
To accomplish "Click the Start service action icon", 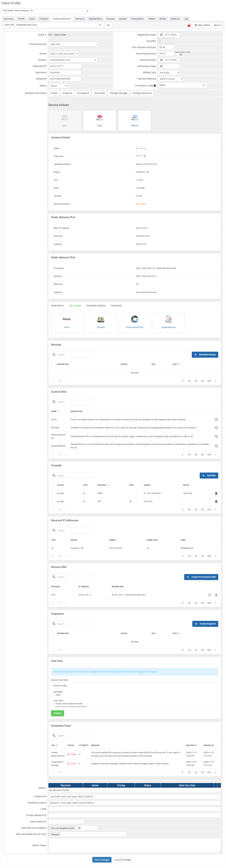I will 64,117.
